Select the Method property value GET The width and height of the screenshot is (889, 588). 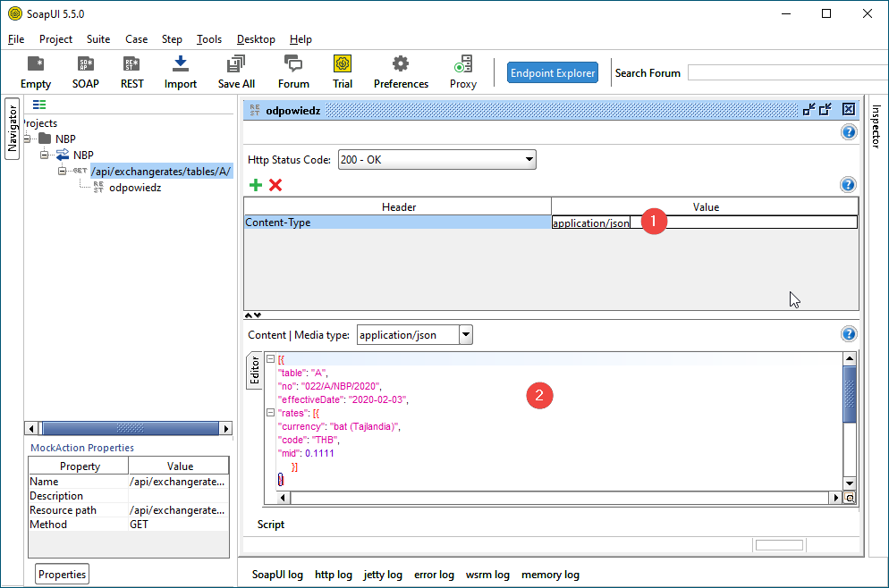pos(179,525)
